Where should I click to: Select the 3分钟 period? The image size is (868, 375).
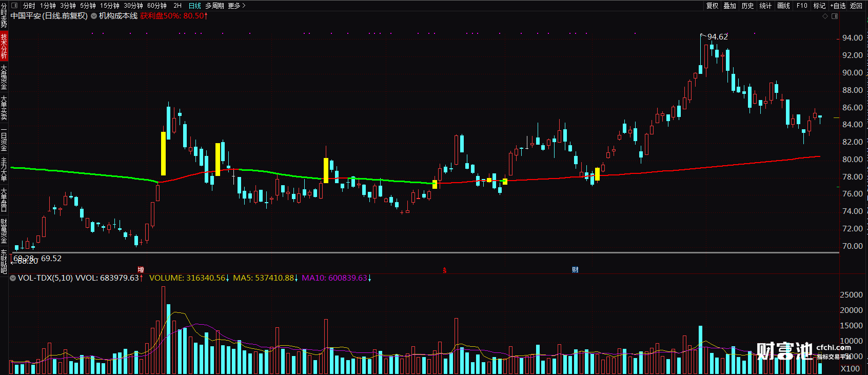[68, 6]
